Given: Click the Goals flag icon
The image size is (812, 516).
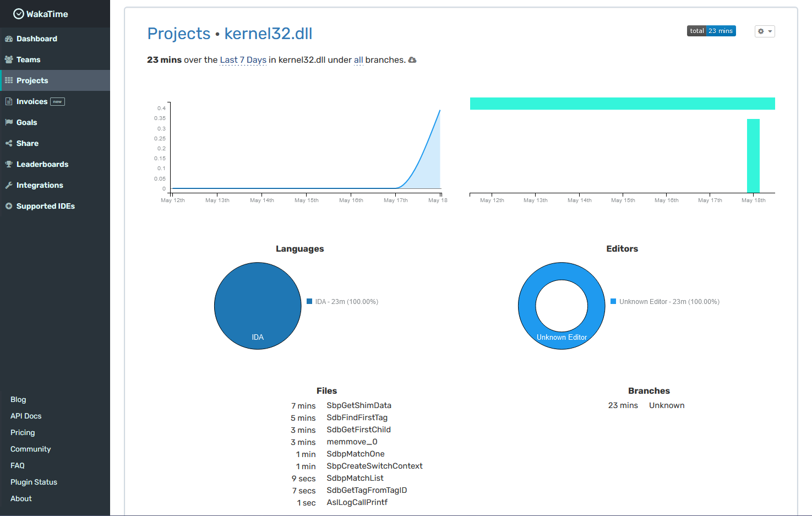Looking at the screenshot, I should click(9, 122).
